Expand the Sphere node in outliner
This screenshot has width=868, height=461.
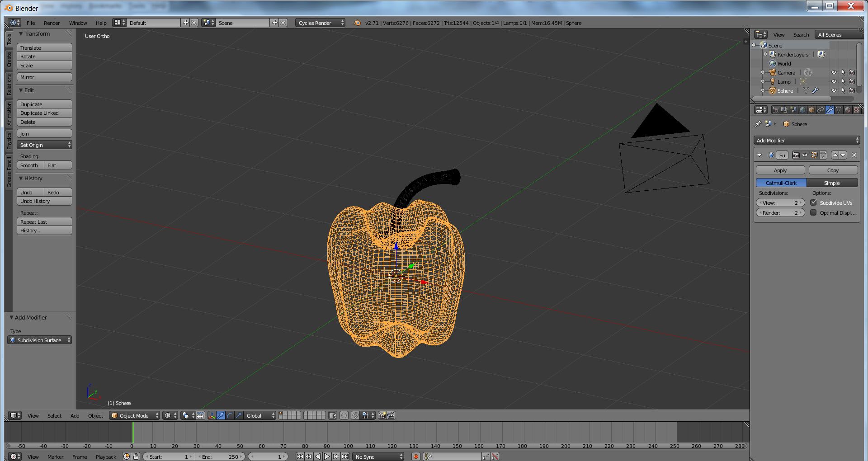point(763,90)
